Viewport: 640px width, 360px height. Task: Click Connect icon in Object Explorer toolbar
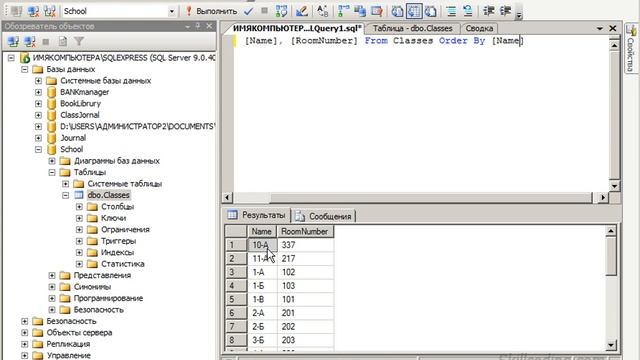tap(13, 41)
